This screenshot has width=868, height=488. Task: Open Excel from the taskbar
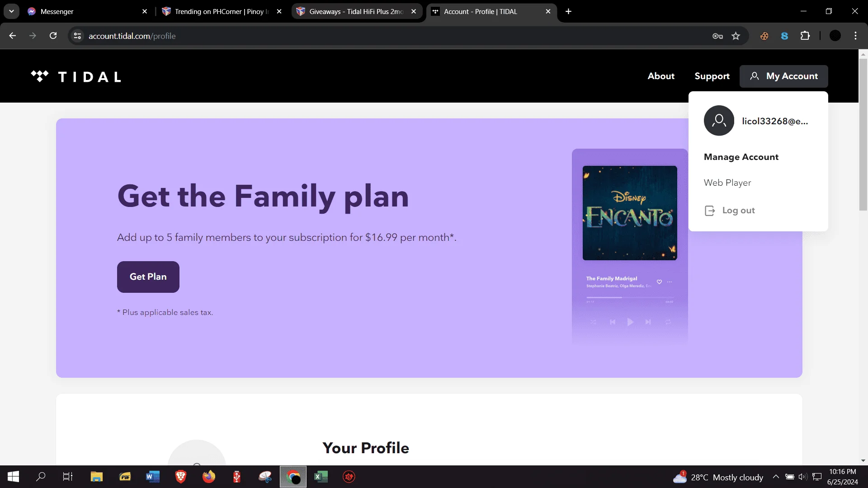(321, 477)
